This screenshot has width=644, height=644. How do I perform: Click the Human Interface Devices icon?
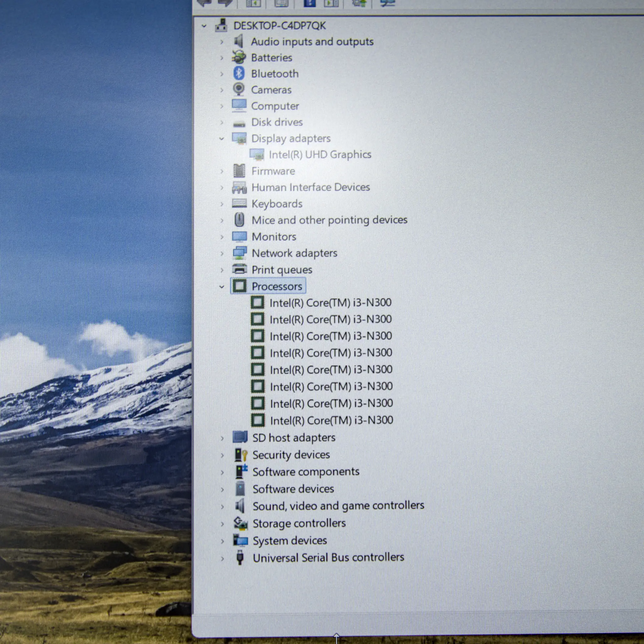239,188
